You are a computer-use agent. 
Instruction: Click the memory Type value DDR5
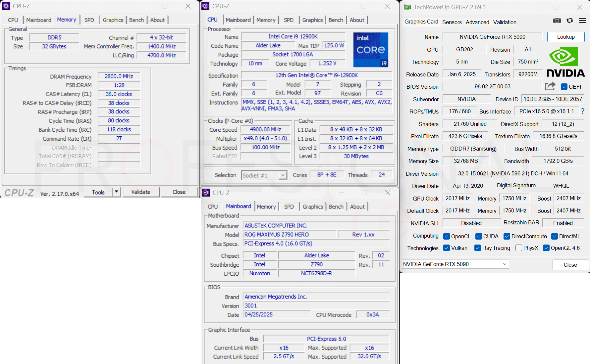54,37
